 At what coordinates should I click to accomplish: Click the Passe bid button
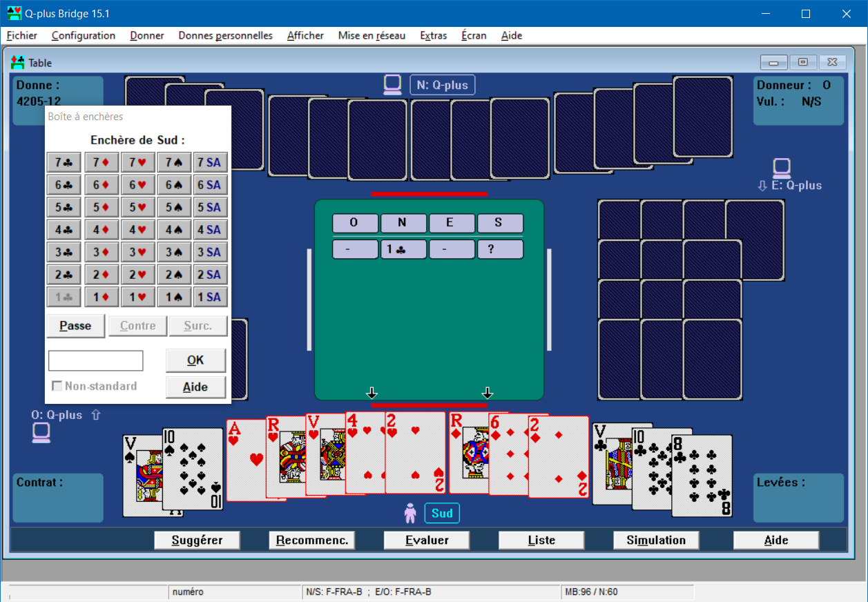click(x=75, y=326)
